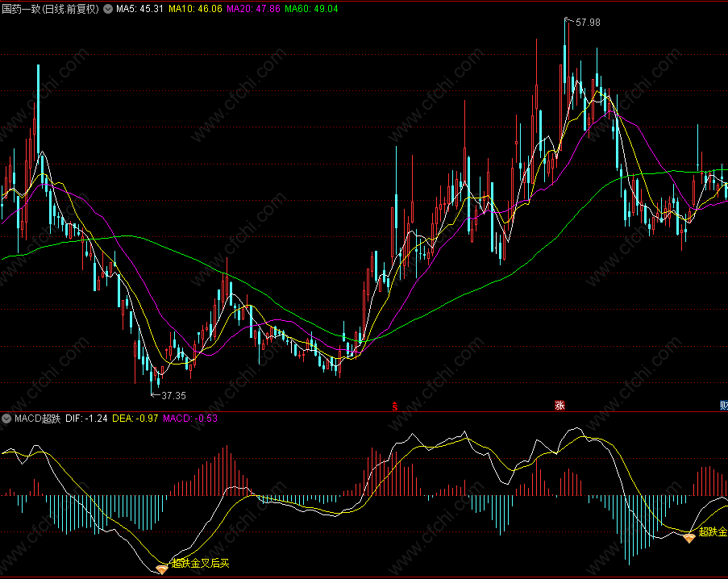
Task: Click the orange diamond beside 超跌金叉后买
Action: 161,569
